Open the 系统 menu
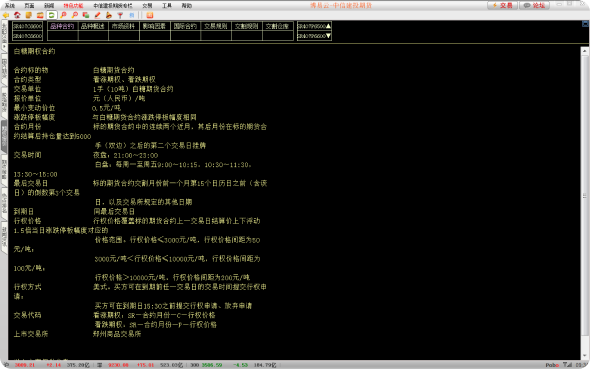Screen dimensions: 590x369 click(x=10, y=5)
